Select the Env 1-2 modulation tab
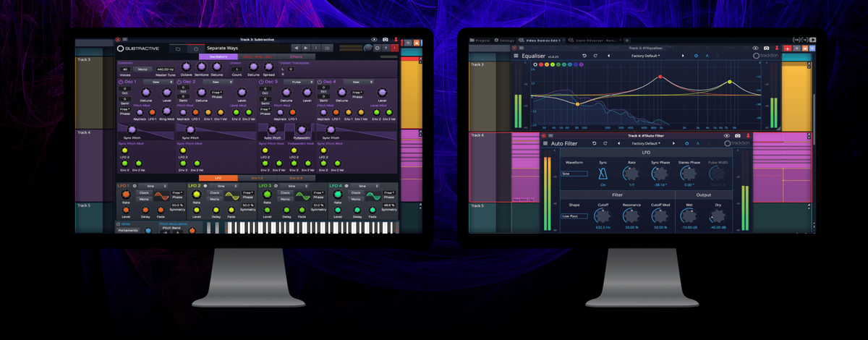The height and width of the screenshot is (340, 868). (258, 178)
